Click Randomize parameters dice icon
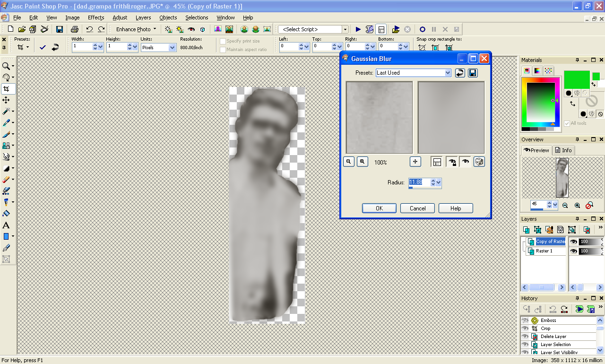605x364 pixels. [479, 162]
